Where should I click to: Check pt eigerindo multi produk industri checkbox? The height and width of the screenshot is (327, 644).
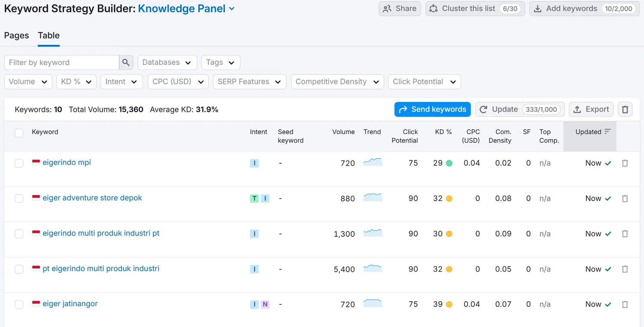click(19, 269)
